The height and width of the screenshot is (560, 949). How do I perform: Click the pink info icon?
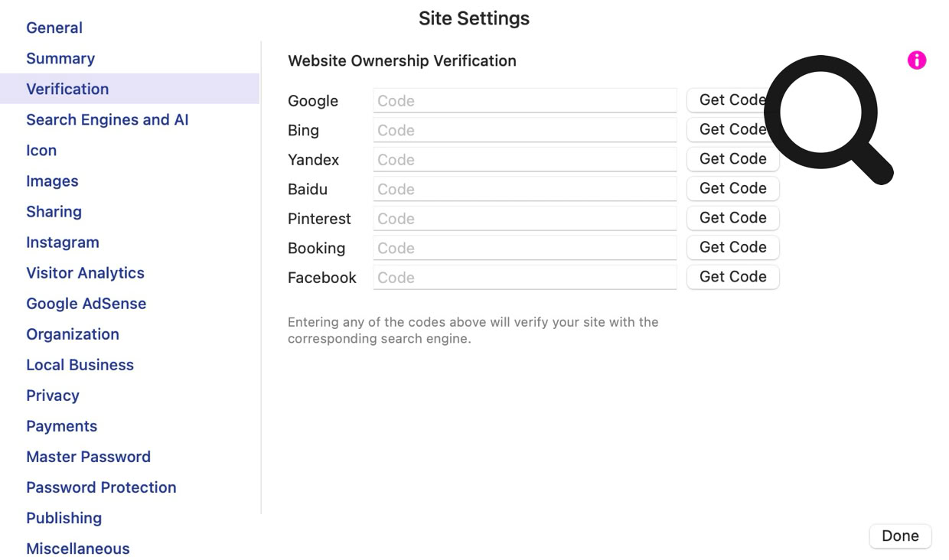916,60
